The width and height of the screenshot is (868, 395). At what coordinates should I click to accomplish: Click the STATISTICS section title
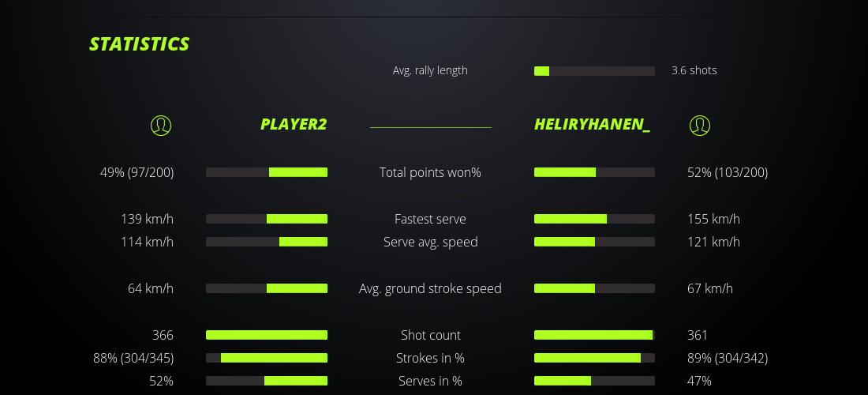[x=140, y=44]
